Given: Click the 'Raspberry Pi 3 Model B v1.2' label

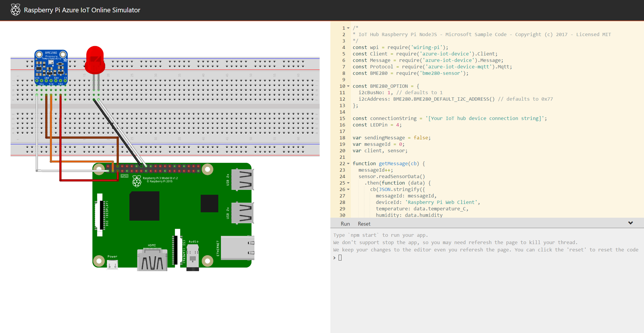Looking at the screenshot, I should pos(160,178).
